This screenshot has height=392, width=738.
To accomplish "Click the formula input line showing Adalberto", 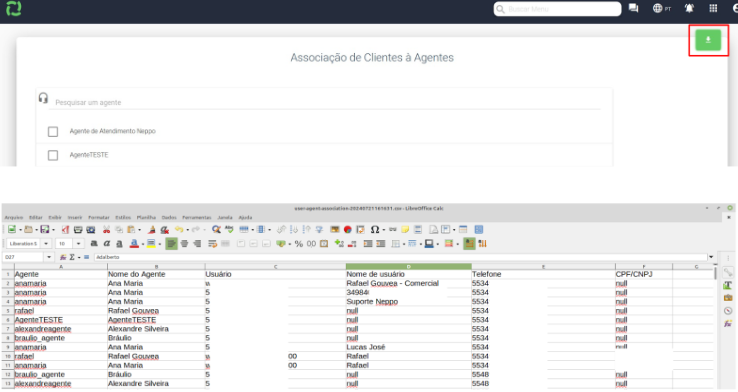I will [x=401, y=257].
